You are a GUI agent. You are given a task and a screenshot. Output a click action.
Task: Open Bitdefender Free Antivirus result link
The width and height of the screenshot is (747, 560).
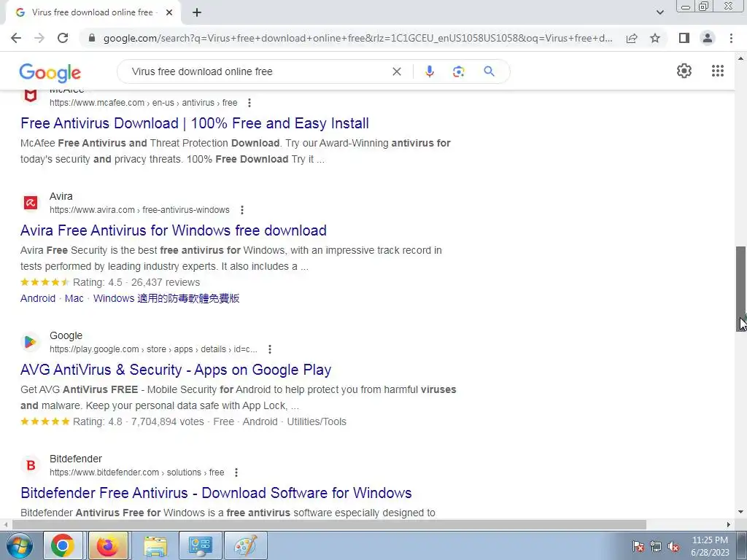tap(216, 493)
